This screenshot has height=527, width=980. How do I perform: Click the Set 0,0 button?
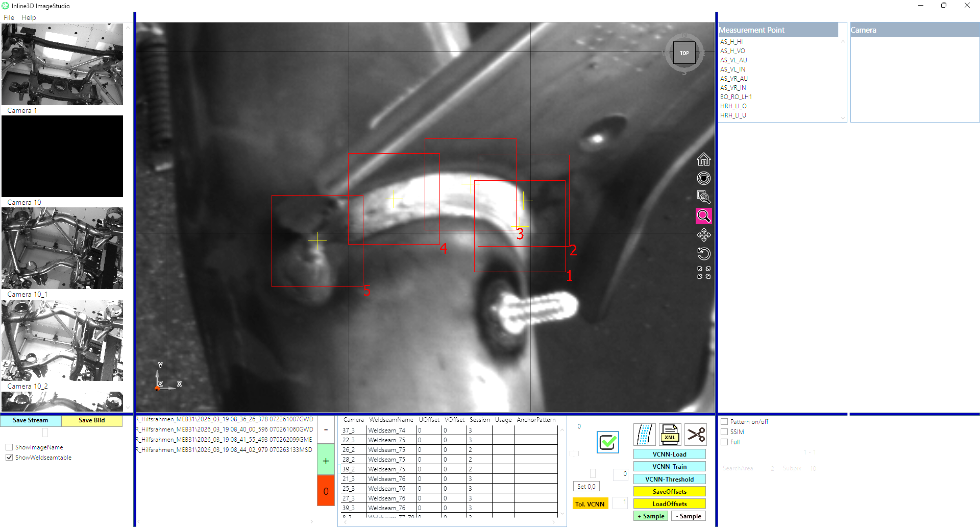point(586,487)
